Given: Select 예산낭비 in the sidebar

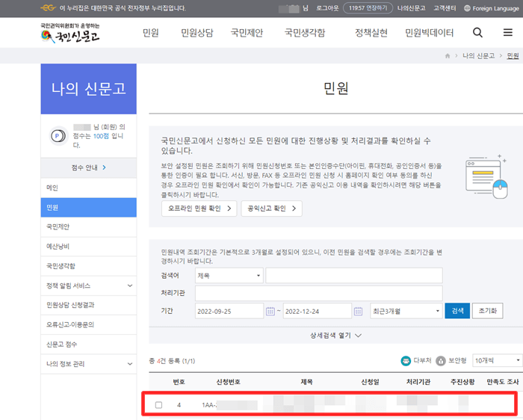Looking at the screenshot, I should tap(88, 247).
